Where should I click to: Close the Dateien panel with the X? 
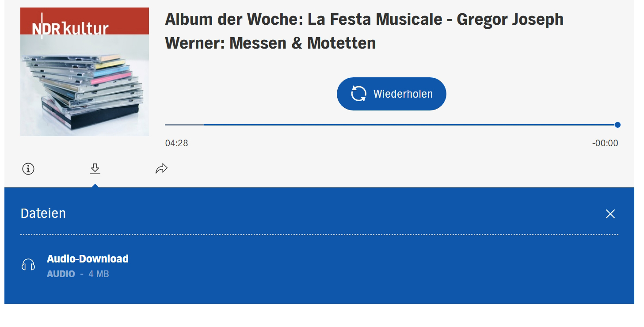pos(610,214)
